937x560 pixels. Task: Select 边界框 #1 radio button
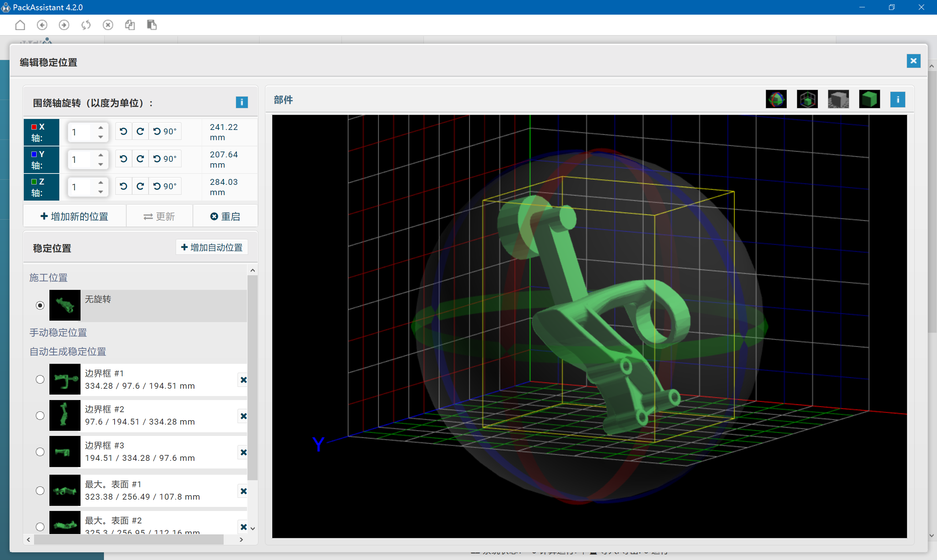point(40,379)
